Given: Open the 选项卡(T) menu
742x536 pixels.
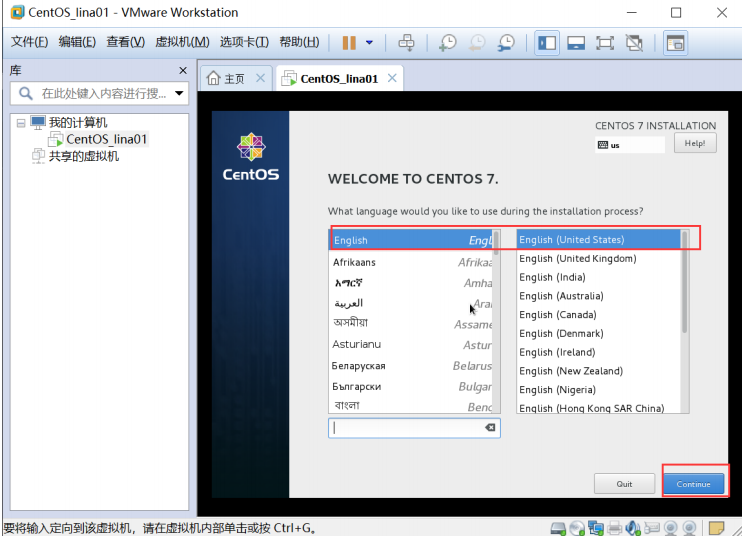Looking at the screenshot, I should tap(244, 42).
